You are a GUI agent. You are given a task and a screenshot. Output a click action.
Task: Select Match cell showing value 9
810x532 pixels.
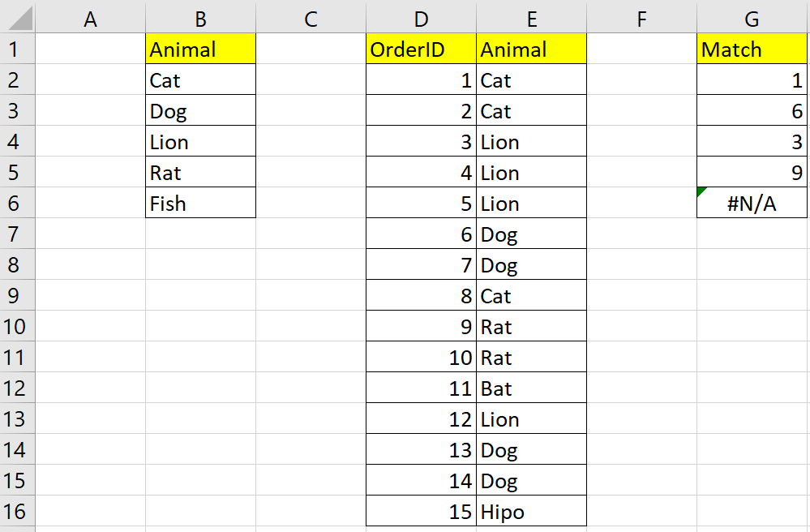(x=752, y=171)
